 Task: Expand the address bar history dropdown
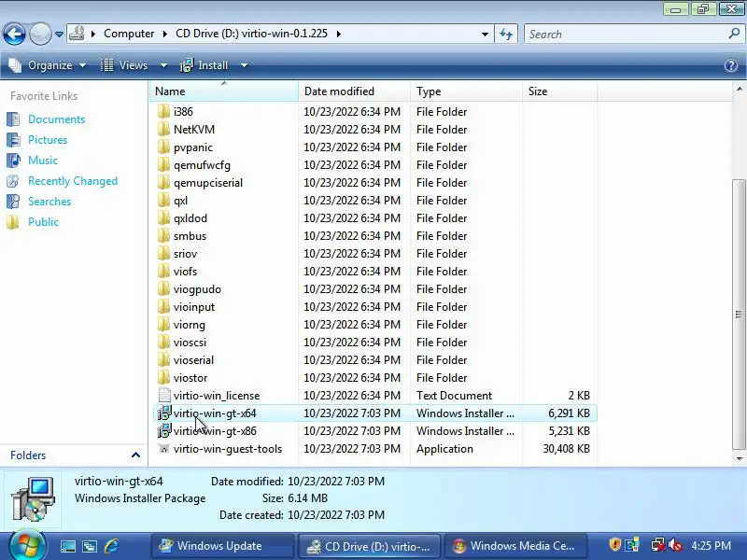[x=485, y=35]
